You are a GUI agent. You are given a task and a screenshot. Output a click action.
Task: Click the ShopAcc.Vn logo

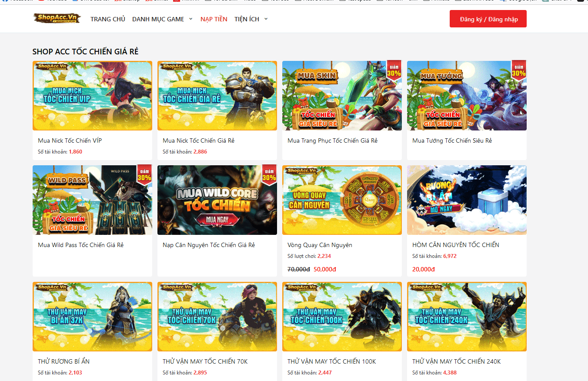[x=57, y=18]
